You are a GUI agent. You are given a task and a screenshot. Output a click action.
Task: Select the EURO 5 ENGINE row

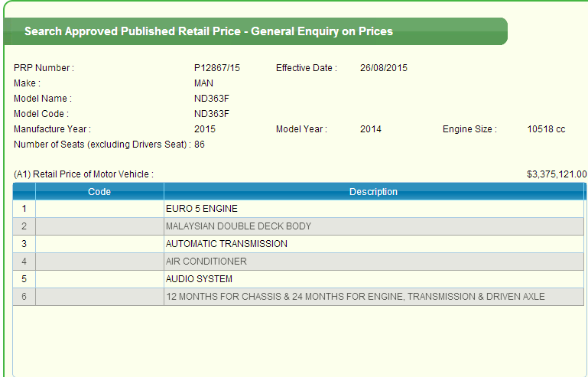click(298, 209)
